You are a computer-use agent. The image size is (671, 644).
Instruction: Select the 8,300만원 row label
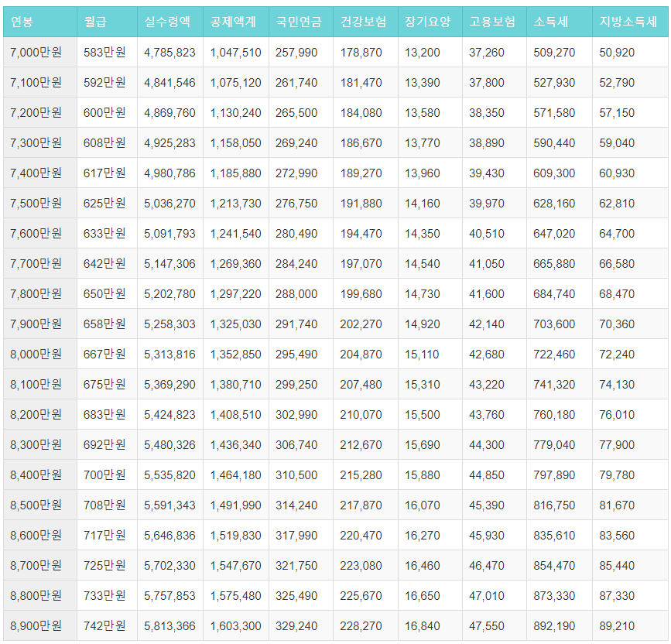[x=40, y=444]
